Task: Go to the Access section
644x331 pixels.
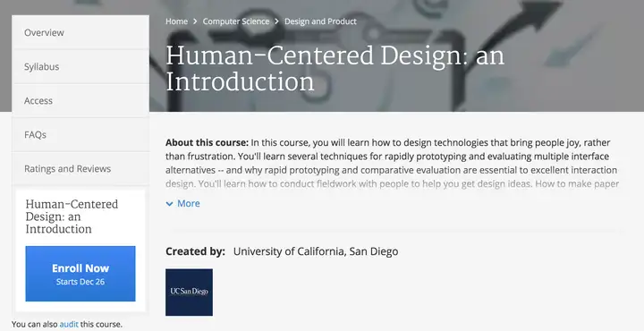Action: click(x=80, y=100)
